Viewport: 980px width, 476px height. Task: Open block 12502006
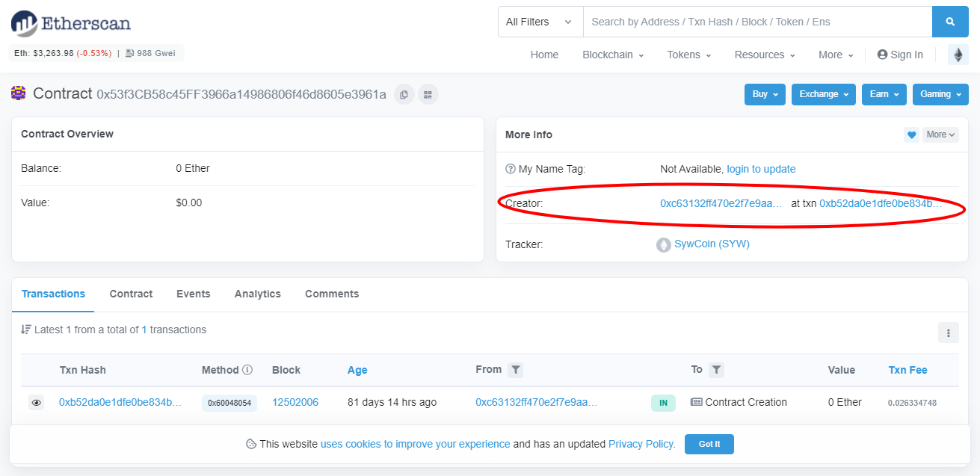[295, 402]
